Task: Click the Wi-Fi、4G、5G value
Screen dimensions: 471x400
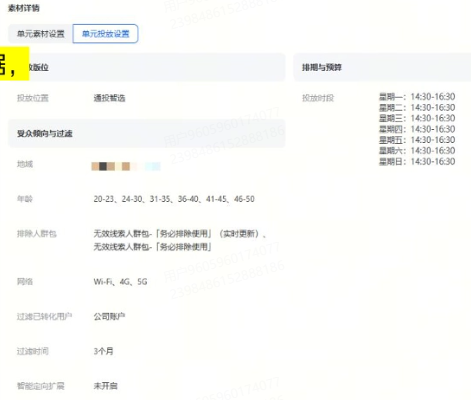Action: pos(120,282)
